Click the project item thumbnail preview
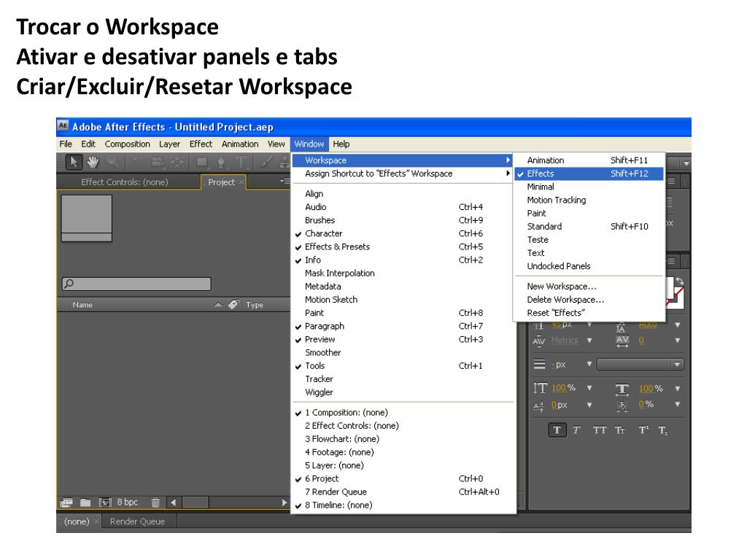Image resolution: width=747 pixels, height=560 pixels. tap(87, 218)
